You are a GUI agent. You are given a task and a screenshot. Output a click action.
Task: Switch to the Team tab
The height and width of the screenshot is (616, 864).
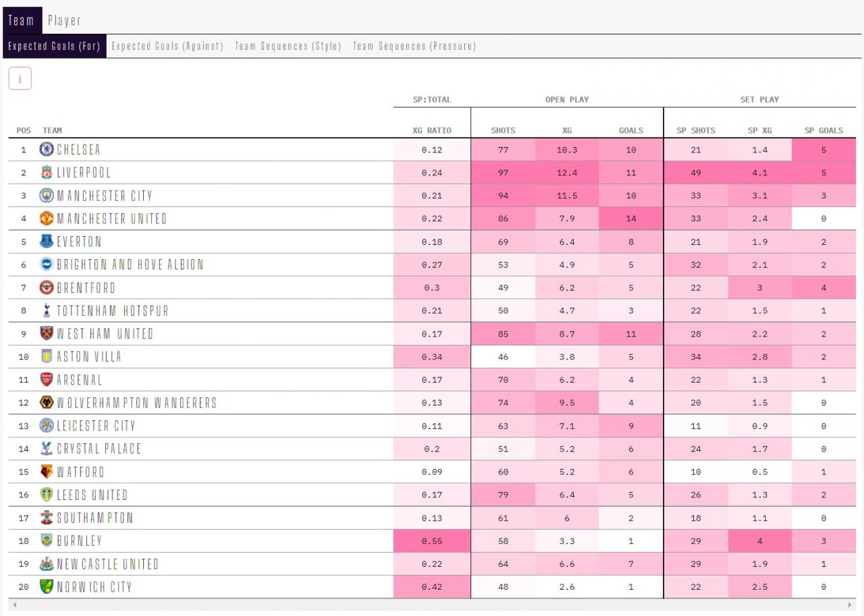tap(21, 20)
